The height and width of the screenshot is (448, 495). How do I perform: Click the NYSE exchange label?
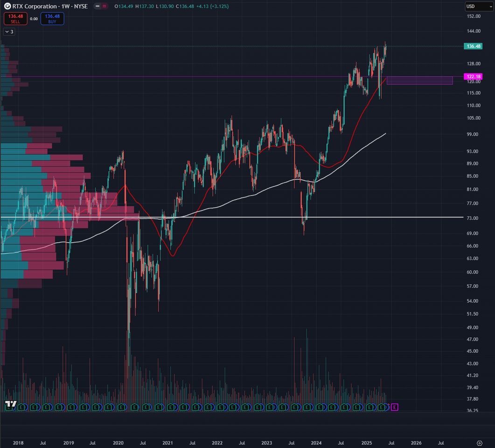pos(81,6)
